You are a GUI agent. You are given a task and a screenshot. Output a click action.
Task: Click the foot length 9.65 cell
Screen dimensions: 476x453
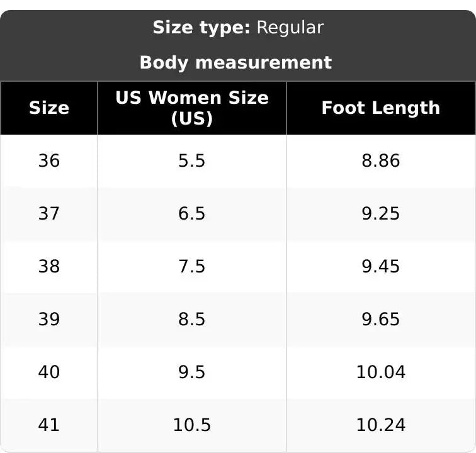click(381, 319)
